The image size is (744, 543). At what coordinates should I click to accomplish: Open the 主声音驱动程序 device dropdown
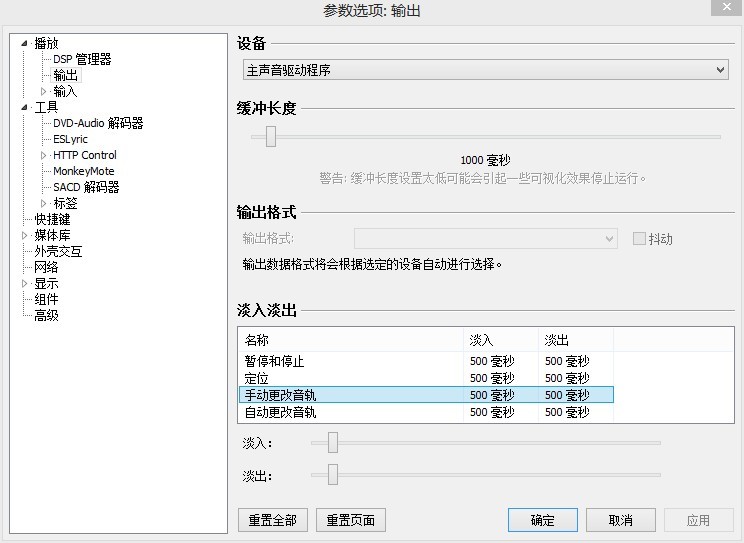click(x=485, y=70)
